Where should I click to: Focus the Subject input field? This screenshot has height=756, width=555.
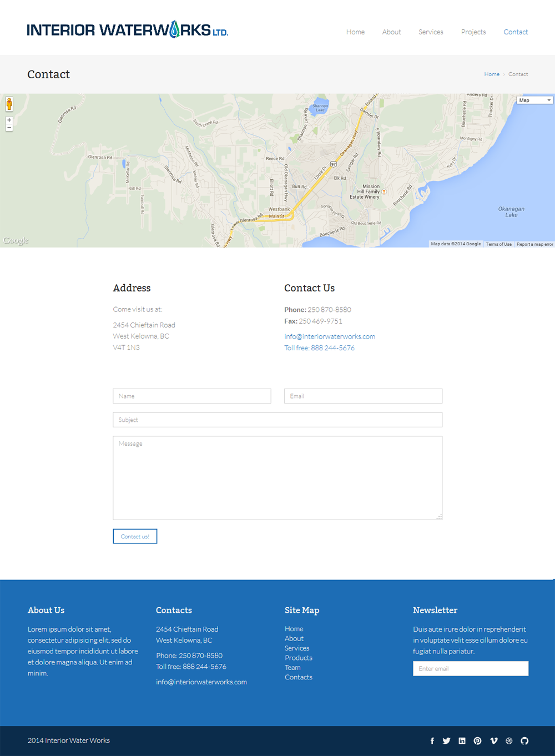pyautogui.click(x=277, y=420)
